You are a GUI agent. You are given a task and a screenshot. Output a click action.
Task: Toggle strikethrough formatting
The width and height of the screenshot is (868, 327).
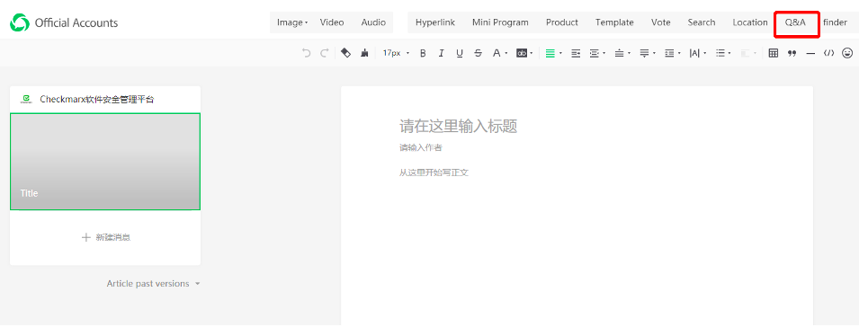479,53
